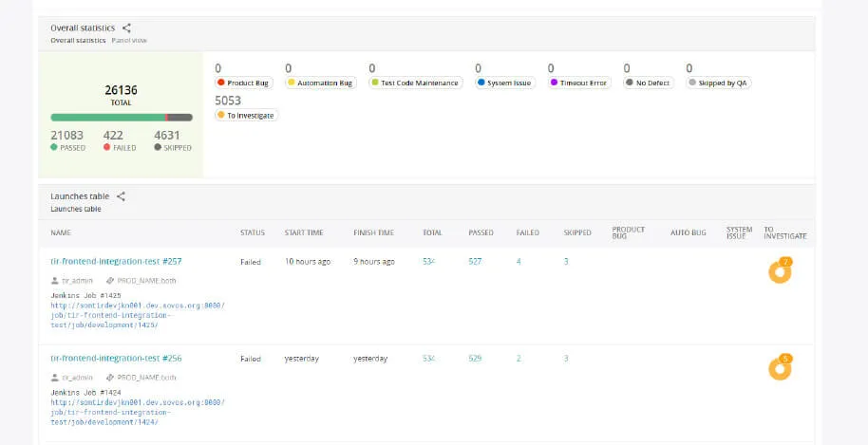
Task: Click the To Investigate defect label
Action: [250, 116]
